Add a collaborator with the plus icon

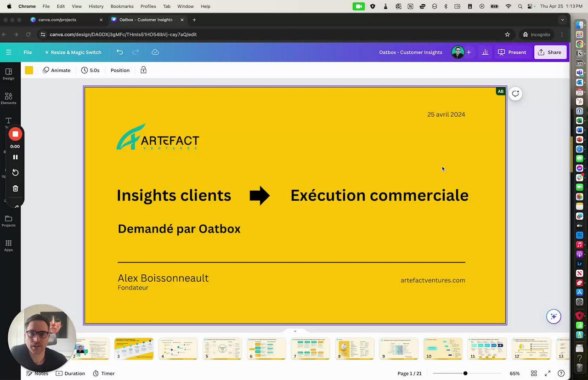(x=469, y=52)
